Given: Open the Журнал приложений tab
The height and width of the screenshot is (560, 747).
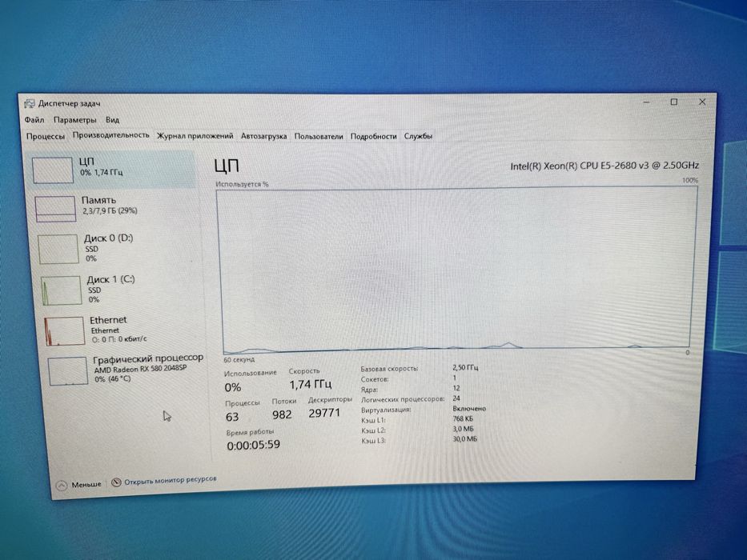Looking at the screenshot, I should (195, 136).
